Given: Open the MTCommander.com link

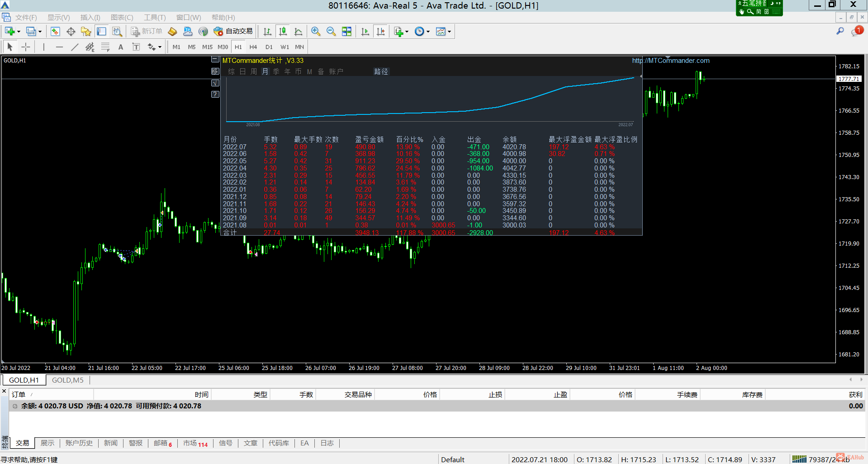Looking at the screenshot, I should pos(670,61).
